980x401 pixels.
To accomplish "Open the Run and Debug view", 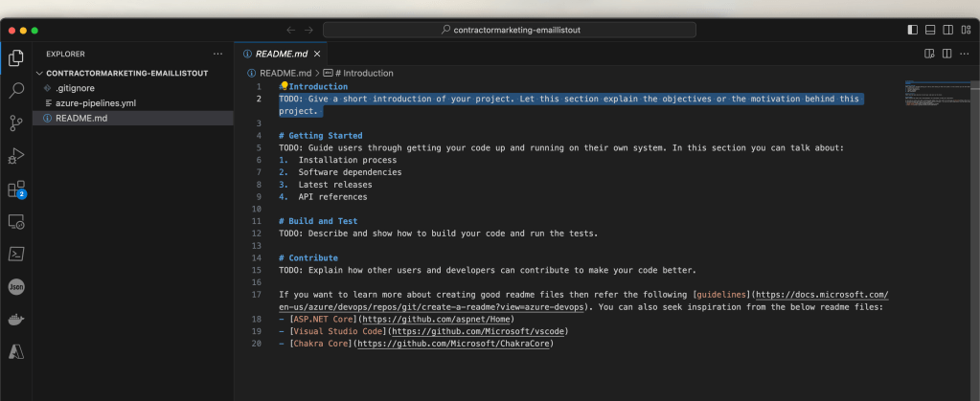I will pyautogui.click(x=16, y=156).
